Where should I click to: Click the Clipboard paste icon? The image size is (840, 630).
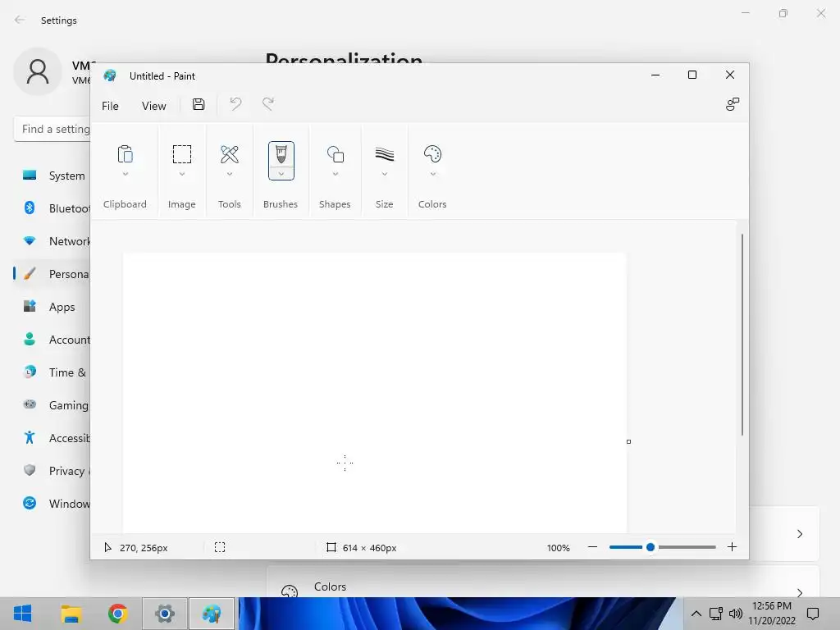click(125, 154)
